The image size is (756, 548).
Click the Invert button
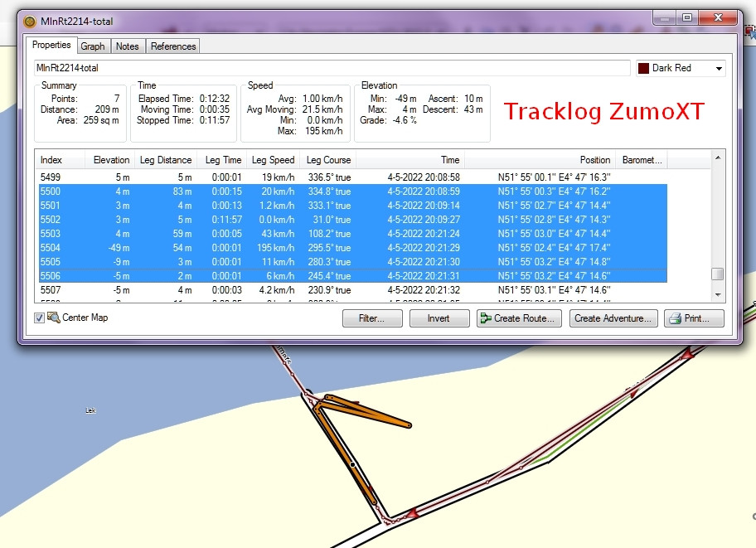tap(439, 318)
